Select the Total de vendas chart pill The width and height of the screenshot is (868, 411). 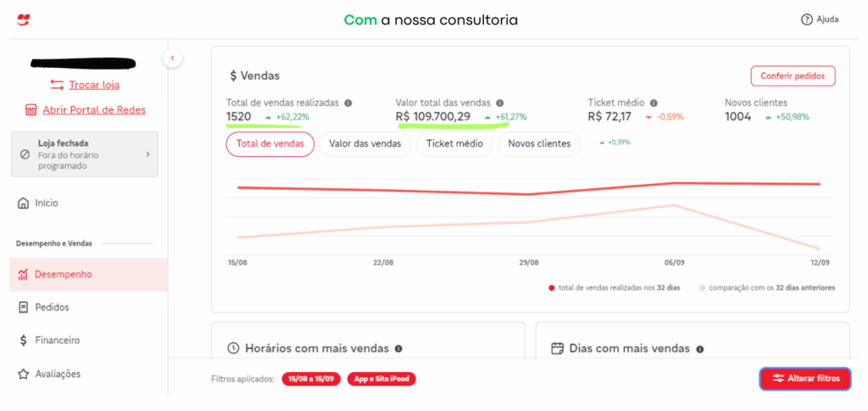(x=270, y=144)
